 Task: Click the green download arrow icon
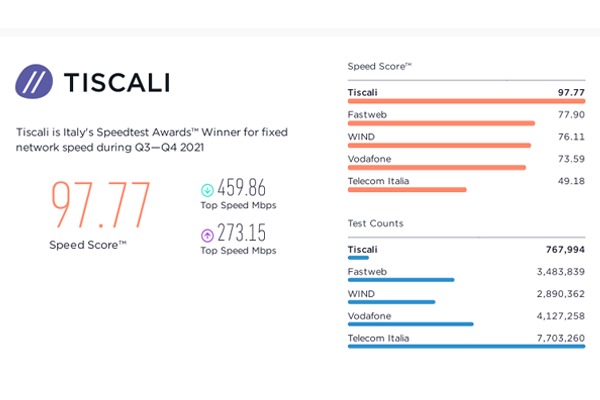[205, 187]
